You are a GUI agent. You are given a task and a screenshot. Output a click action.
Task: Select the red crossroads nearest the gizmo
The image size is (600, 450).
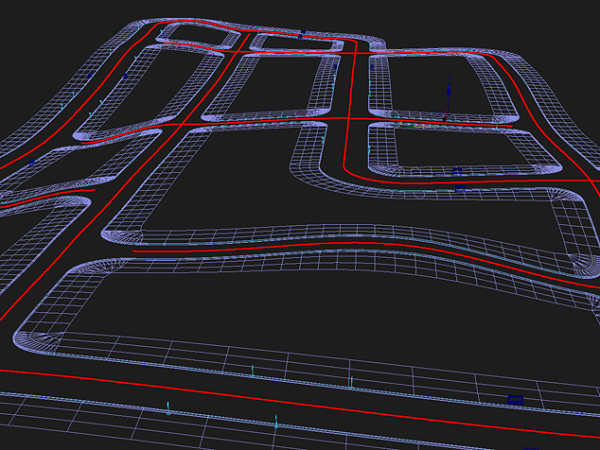pyautogui.click(x=347, y=118)
